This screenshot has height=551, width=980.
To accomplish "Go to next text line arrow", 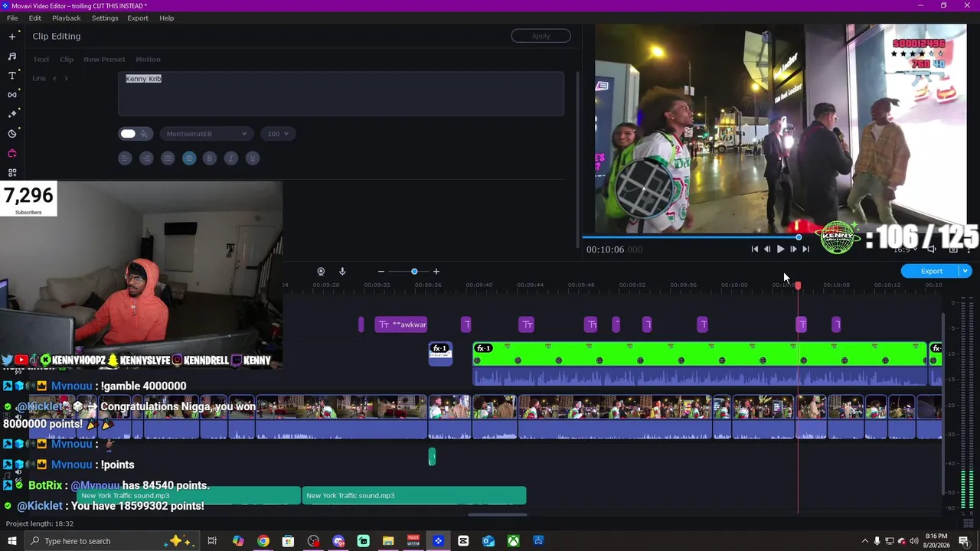I will (66, 78).
